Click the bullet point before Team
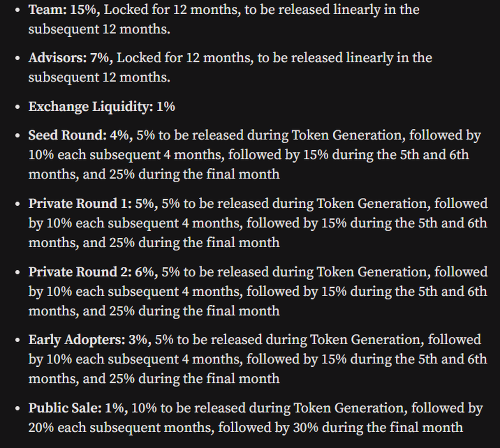 (17, 10)
